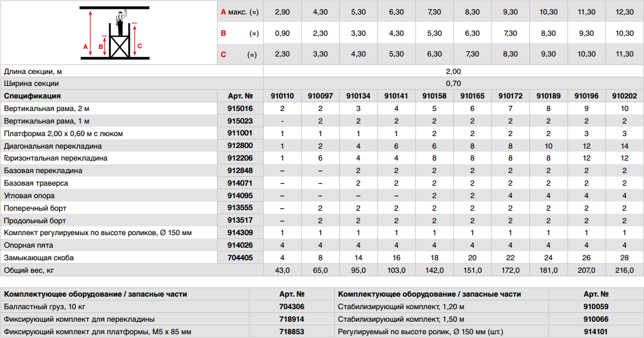Select accessory article number 704306

click(292, 307)
